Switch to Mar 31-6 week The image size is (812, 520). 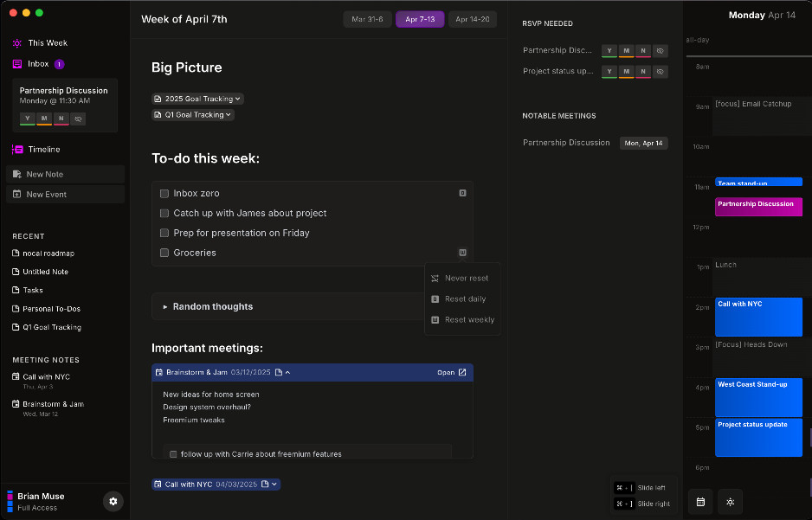(367, 19)
